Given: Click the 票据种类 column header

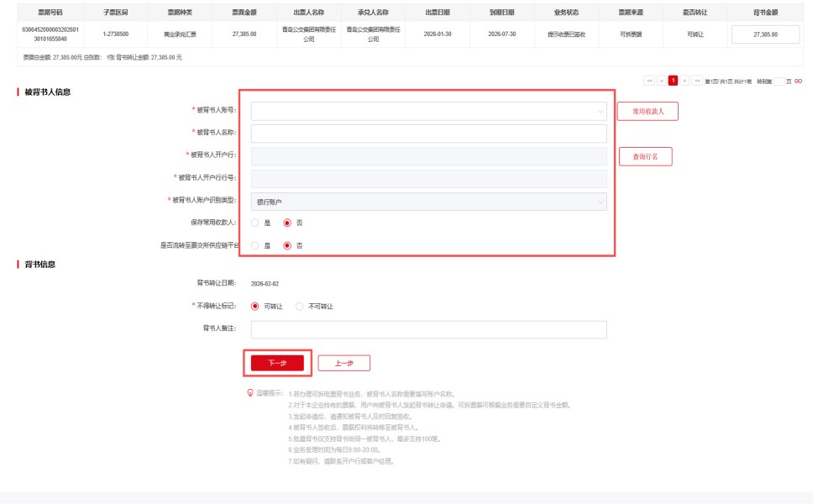Looking at the screenshot, I should coord(180,13).
